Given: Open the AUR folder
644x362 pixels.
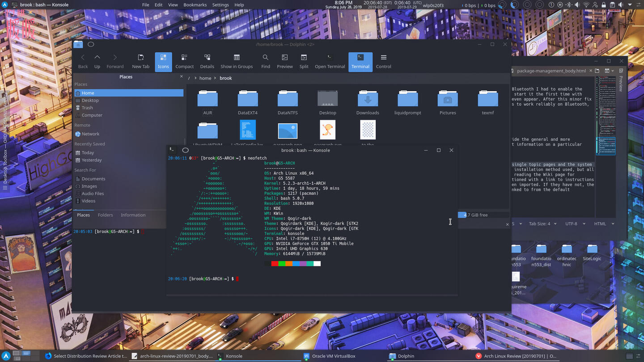Looking at the screenshot, I should (x=208, y=102).
